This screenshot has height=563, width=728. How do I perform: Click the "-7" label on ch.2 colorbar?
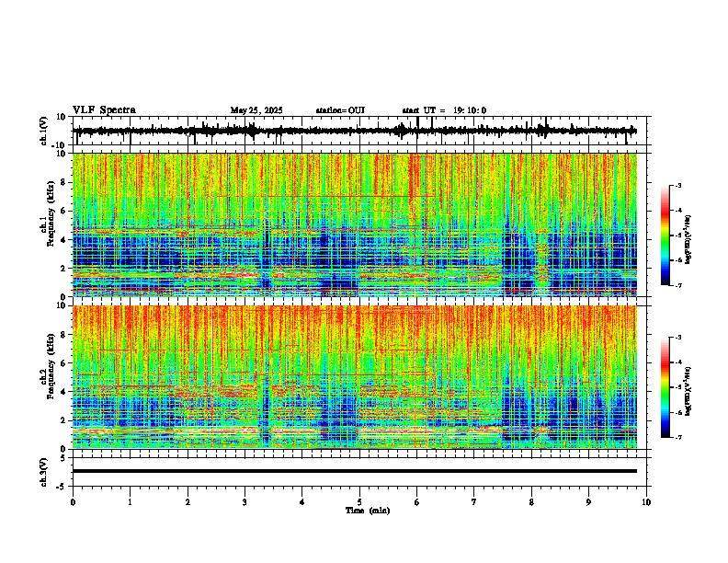(678, 437)
